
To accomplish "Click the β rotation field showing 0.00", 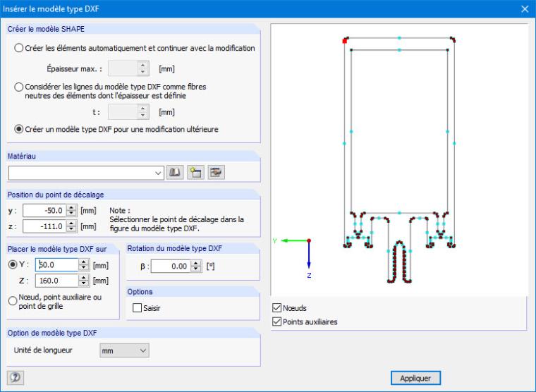I will pos(171,267).
